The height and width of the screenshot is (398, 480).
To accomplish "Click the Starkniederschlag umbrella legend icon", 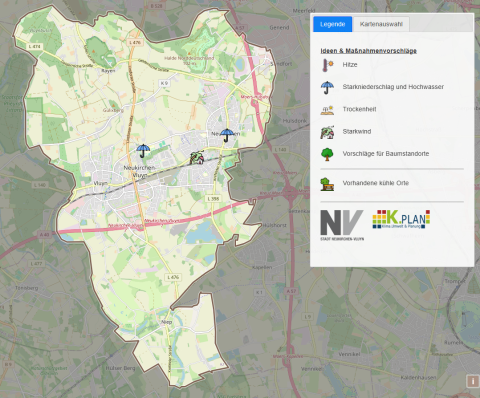I will point(327,87).
